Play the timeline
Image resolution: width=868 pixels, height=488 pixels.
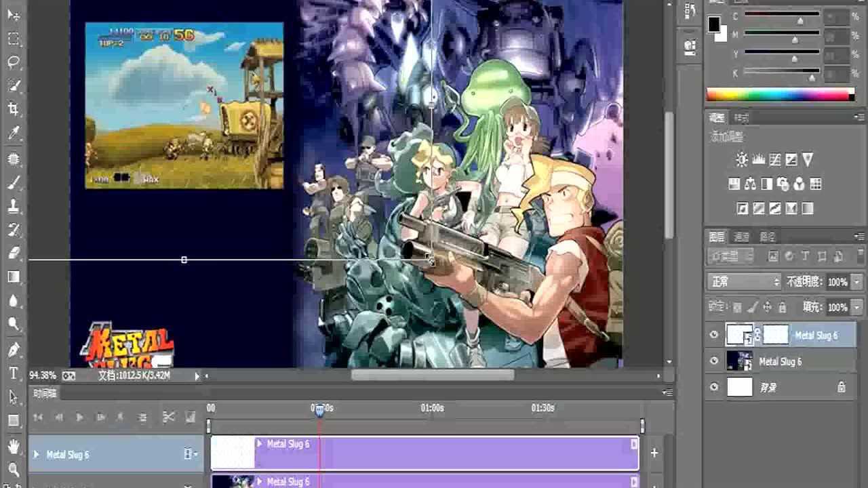(79, 417)
